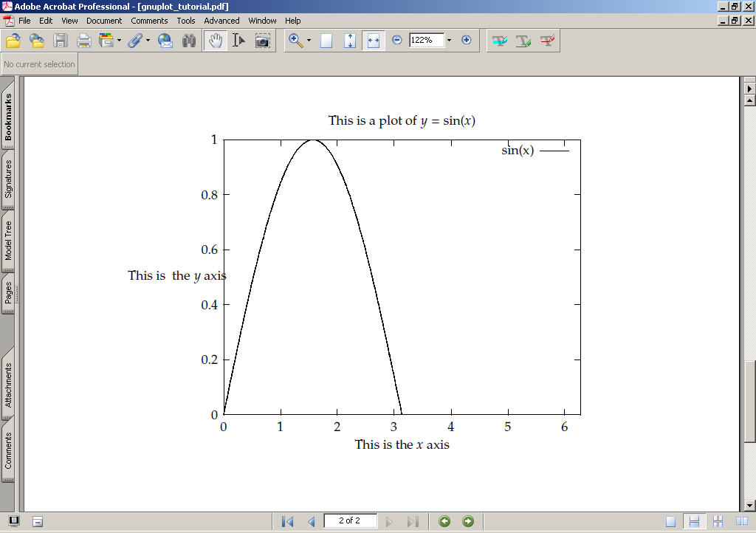This screenshot has width=756, height=533.
Task: Select the Hand tool
Action: coord(215,41)
